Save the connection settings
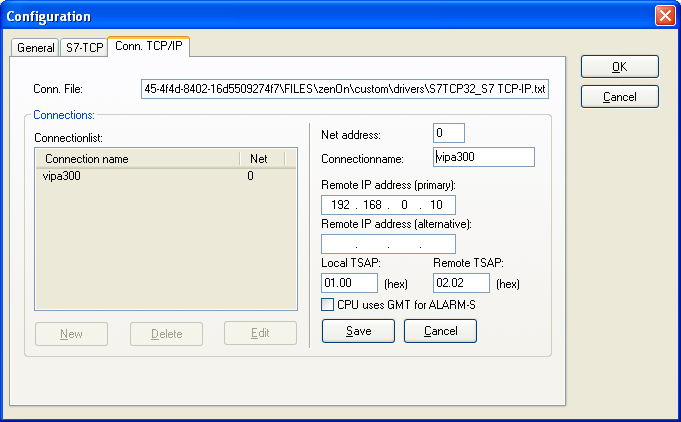Screen dimensions: 681x422 [x=358, y=331]
